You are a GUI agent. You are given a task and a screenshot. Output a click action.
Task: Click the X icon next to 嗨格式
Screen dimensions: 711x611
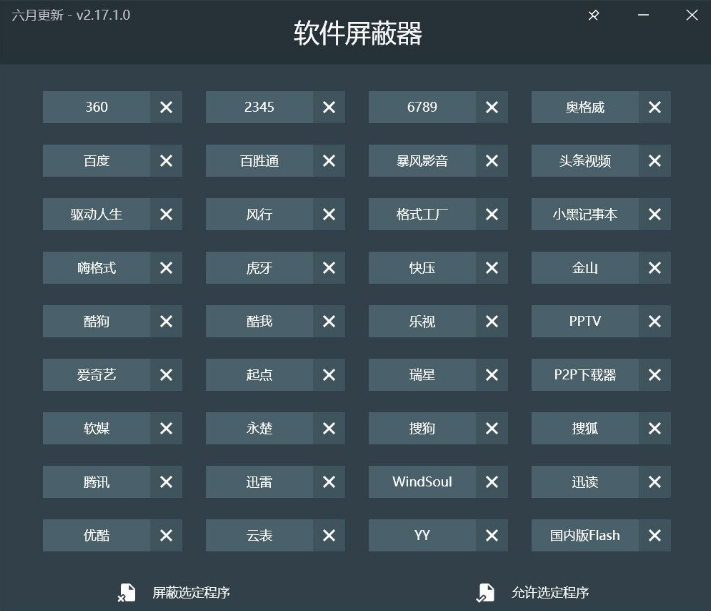pos(166,268)
